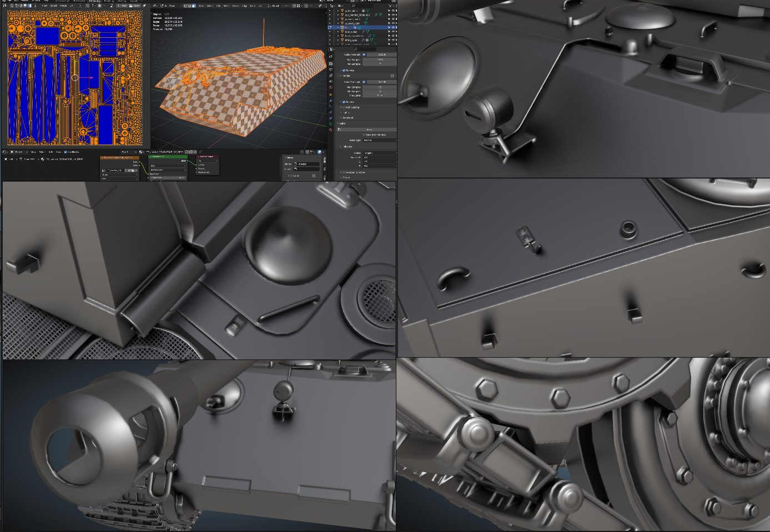Click the UV editor's editor type icon
Viewport: 770px width, 532px height.
pos(5,6)
